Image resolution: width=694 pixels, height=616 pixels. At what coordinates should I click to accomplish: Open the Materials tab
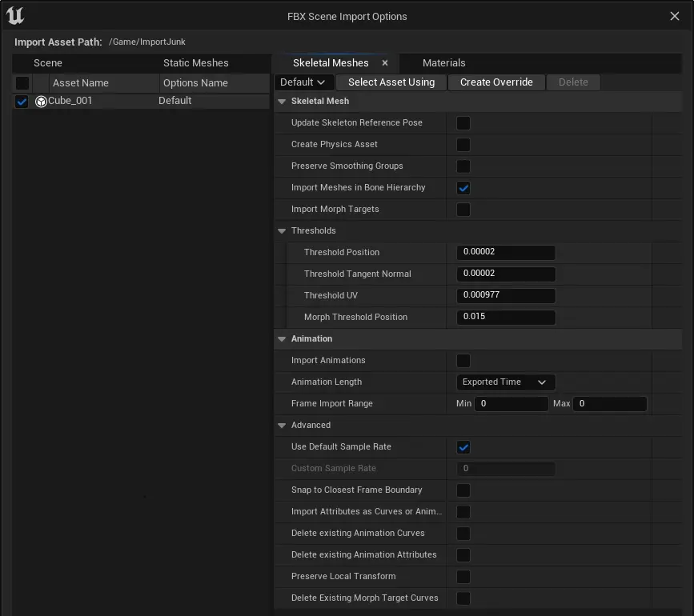[x=444, y=62]
